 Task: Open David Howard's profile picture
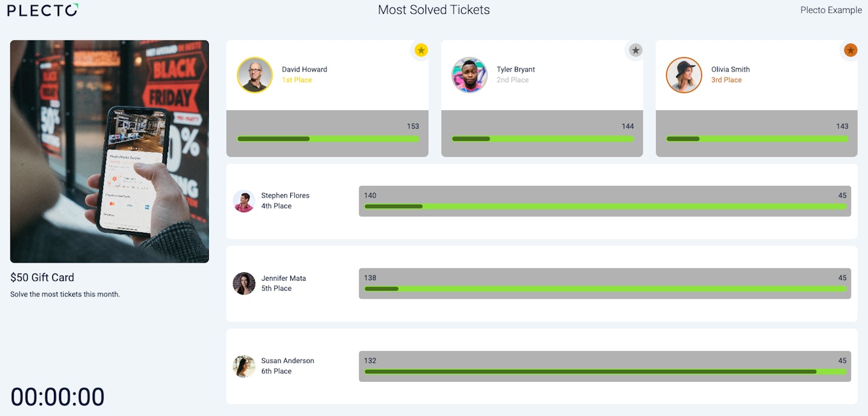tap(255, 75)
